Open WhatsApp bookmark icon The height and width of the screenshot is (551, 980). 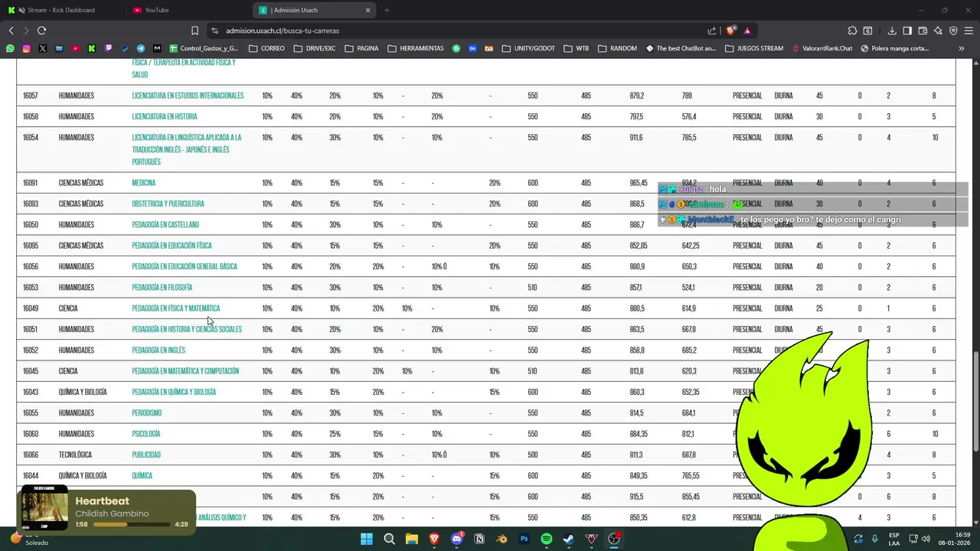(10, 48)
